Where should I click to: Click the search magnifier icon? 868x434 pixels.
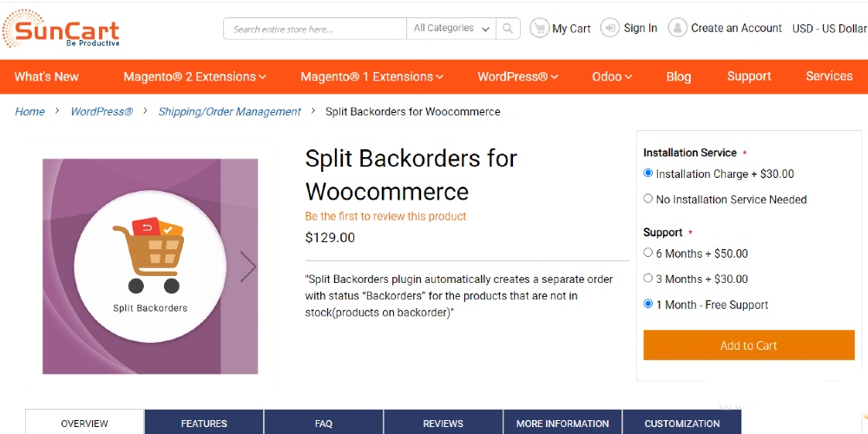coord(508,29)
